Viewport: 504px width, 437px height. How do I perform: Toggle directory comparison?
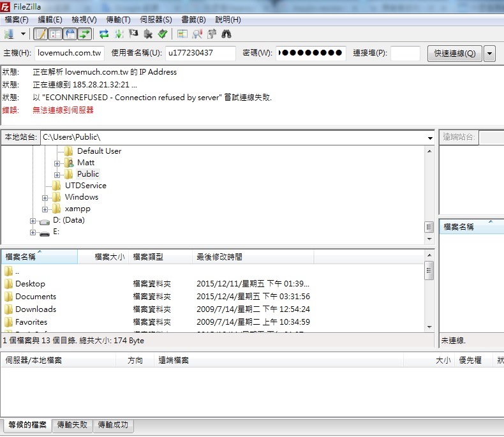(x=197, y=34)
